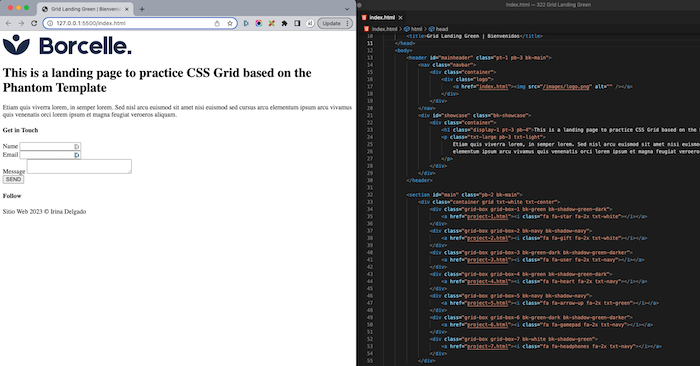
Task: Focus the Email input field
Action: point(50,155)
